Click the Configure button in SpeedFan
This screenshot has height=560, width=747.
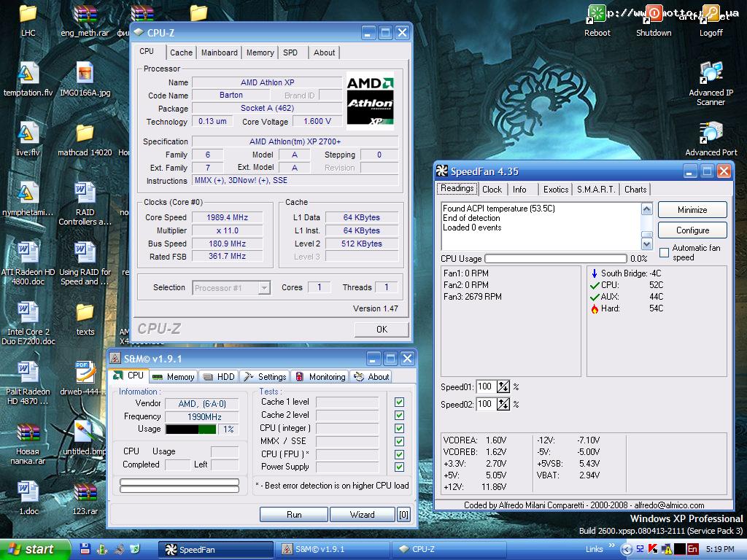[692, 230]
